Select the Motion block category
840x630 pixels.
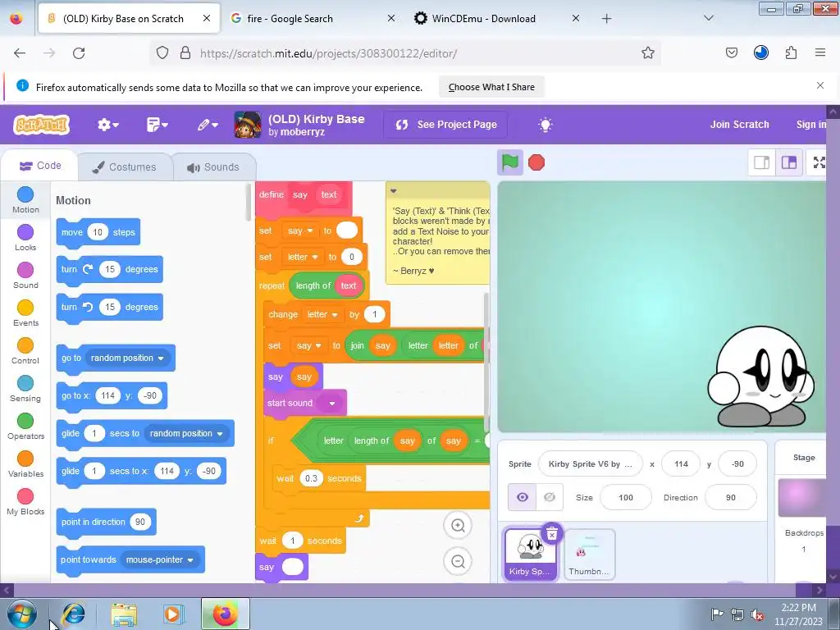point(25,200)
